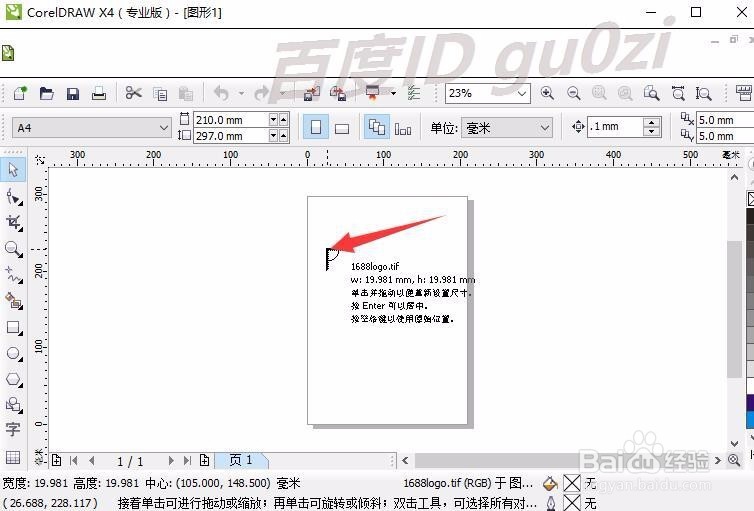Viewport: 754px width, 511px height.
Task: Expand the Undo history dropdown arrow
Action: click(x=241, y=93)
